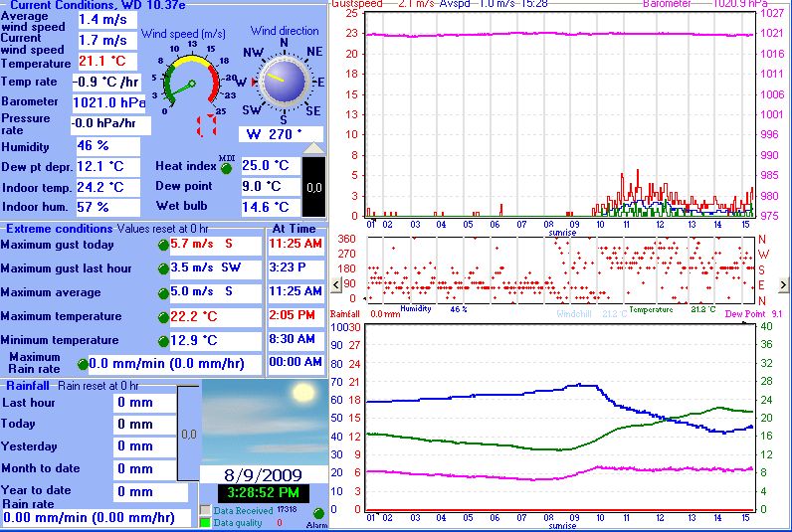This screenshot has height=532, width=792.
Task: Click the Extreme conditions panel title
Action: coord(60,229)
